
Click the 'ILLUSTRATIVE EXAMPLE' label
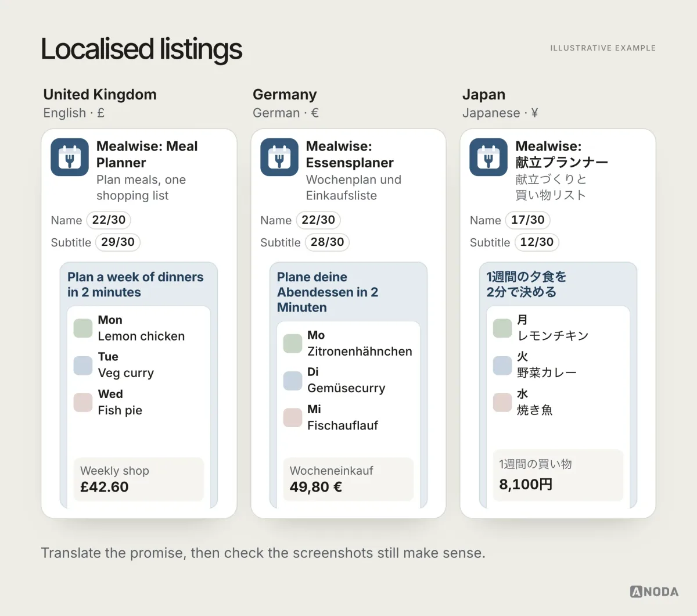pyautogui.click(x=603, y=48)
